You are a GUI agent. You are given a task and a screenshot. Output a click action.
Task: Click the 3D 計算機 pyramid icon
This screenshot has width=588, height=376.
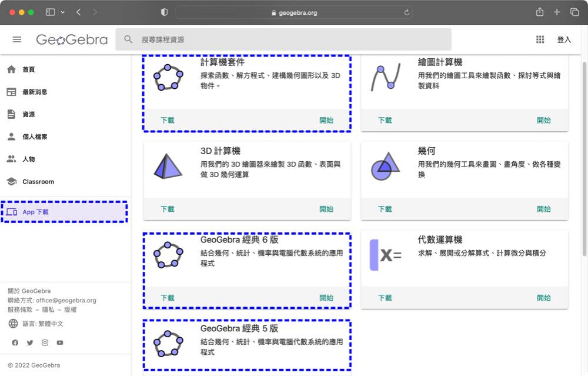pos(168,166)
